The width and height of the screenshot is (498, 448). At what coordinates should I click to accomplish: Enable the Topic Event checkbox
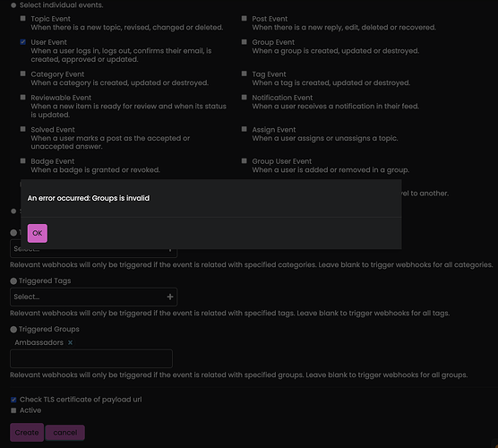pyautogui.click(x=23, y=19)
